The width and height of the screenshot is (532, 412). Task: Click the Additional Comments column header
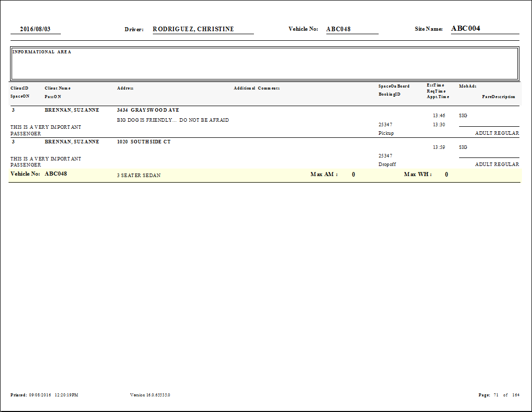tap(258, 88)
